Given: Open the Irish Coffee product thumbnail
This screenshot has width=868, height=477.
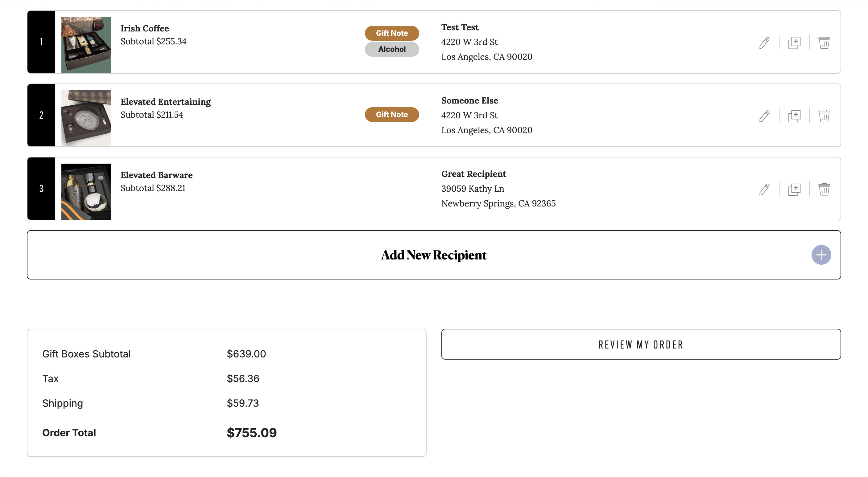Looking at the screenshot, I should click(86, 45).
